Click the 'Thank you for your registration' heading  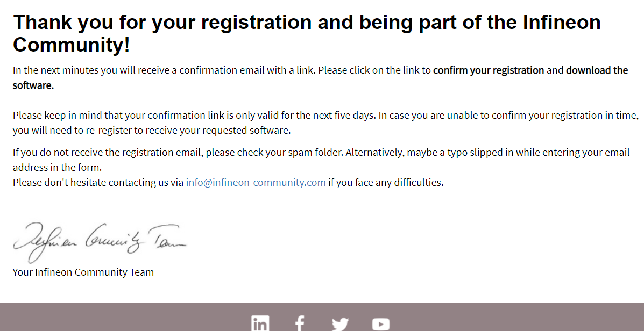pos(307,33)
